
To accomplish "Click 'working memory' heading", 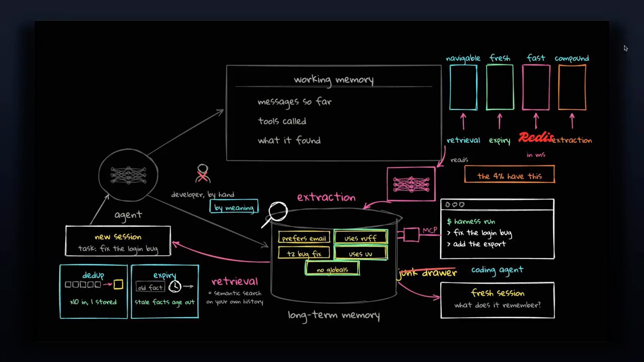I will (334, 79).
